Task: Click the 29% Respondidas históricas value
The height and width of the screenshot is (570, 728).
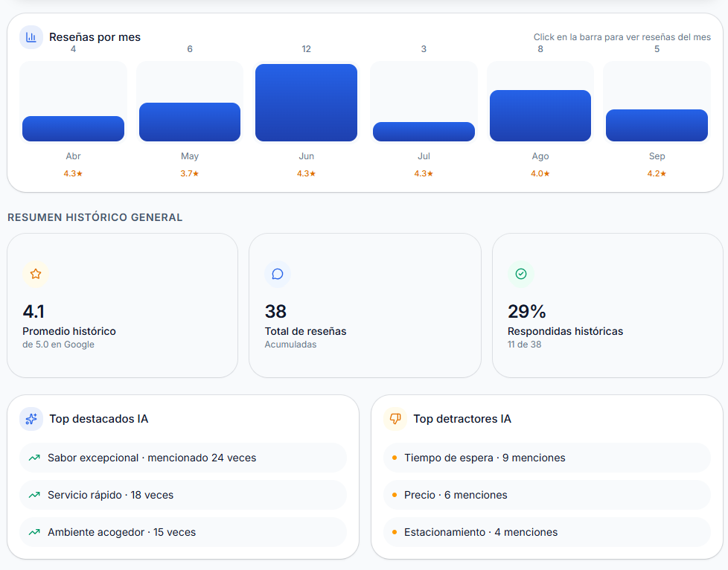Action: click(x=526, y=312)
